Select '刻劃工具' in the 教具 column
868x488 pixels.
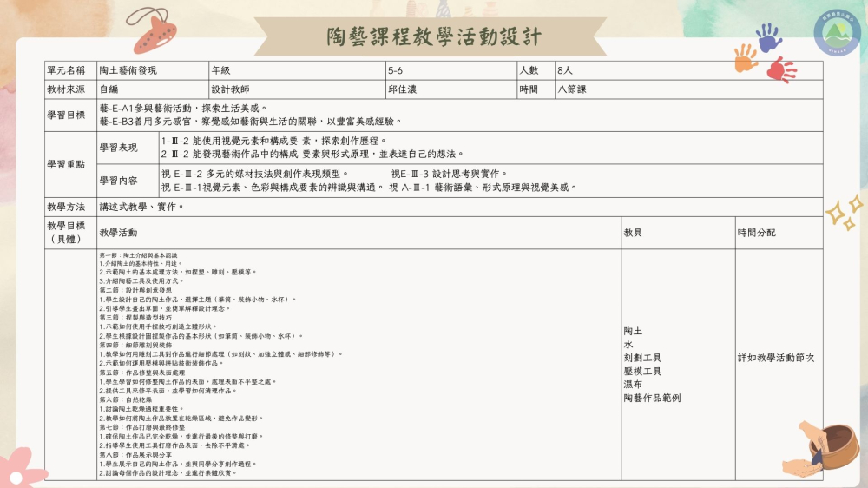pos(642,358)
